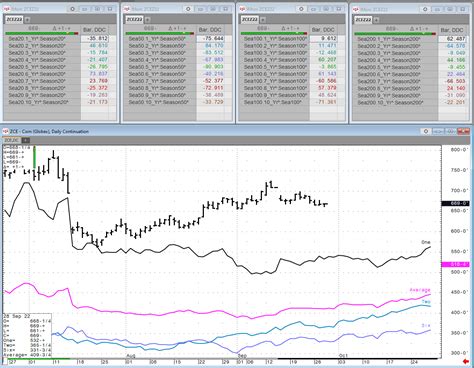This screenshot has width=474, height=368.
Task: Click 28 Sep 22 data box on chart
Action: point(27,335)
